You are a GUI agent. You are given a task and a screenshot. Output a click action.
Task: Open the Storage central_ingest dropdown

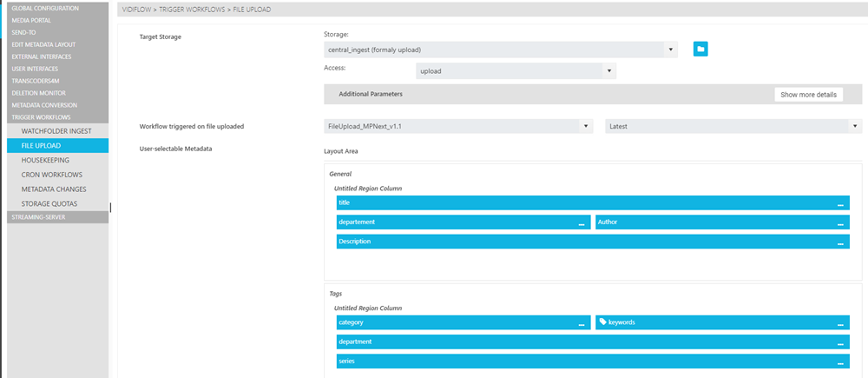[x=500, y=50]
